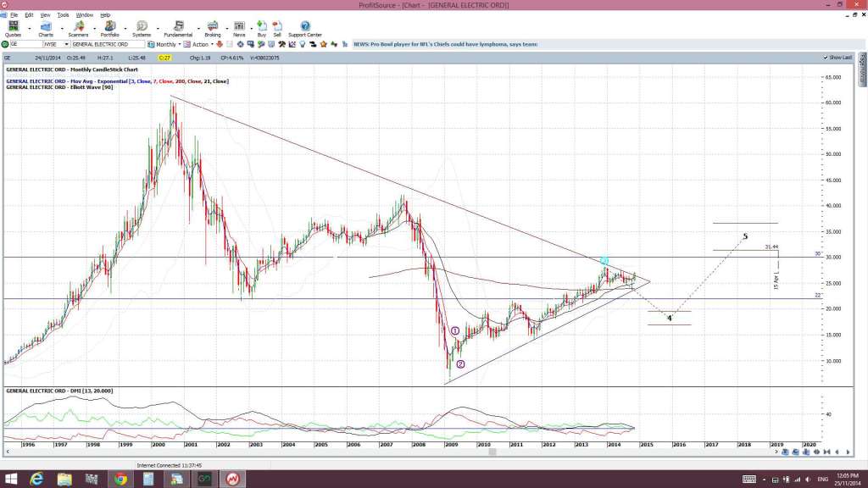Expand the Fundamental dropdown arrow
Viewport: 868px width, 488px height.
(x=198, y=29)
